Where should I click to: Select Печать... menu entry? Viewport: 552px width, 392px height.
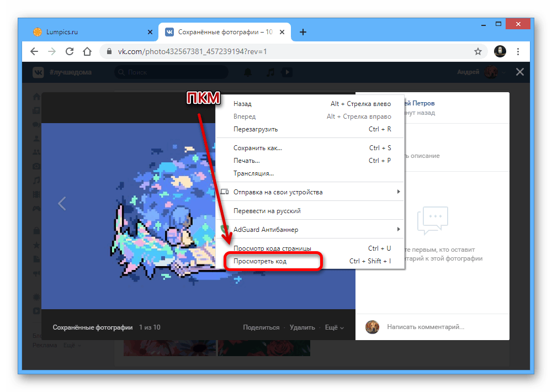[x=310, y=161]
